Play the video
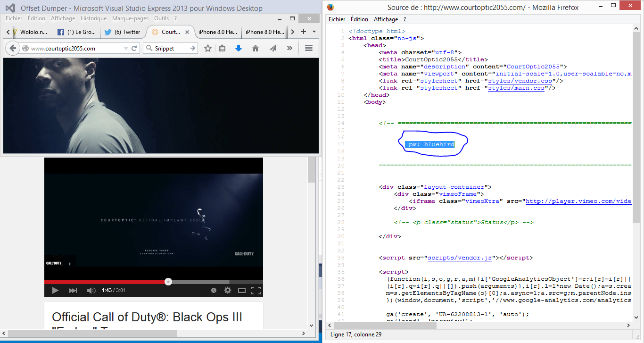This screenshot has height=343, width=644. pos(55,290)
